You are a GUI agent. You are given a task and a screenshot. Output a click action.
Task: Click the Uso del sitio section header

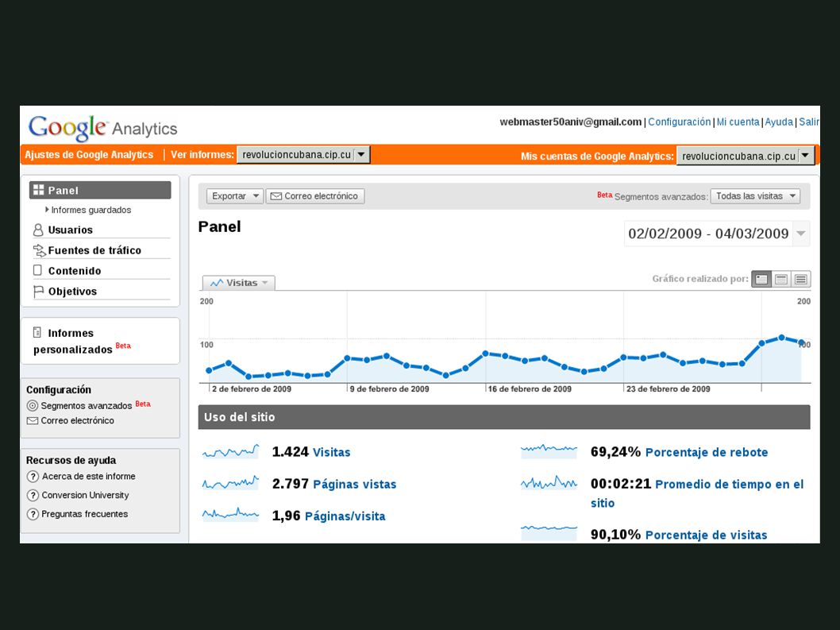pos(504,417)
